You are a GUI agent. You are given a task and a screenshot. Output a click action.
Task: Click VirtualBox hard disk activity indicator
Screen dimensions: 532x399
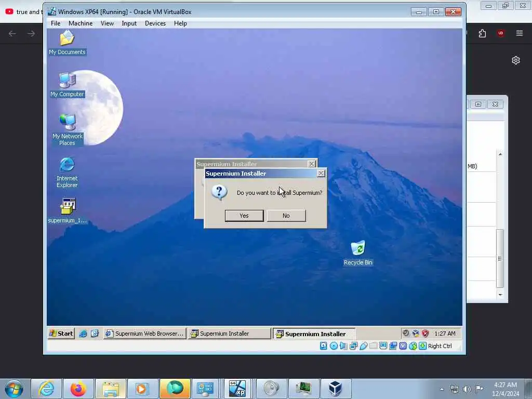(x=323, y=345)
